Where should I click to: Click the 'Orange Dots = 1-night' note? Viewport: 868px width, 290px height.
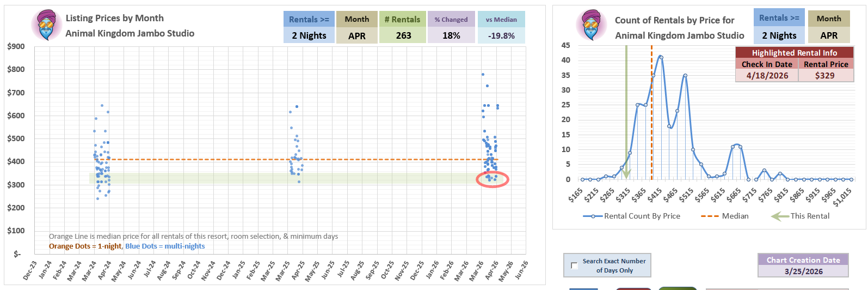(x=85, y=246)
